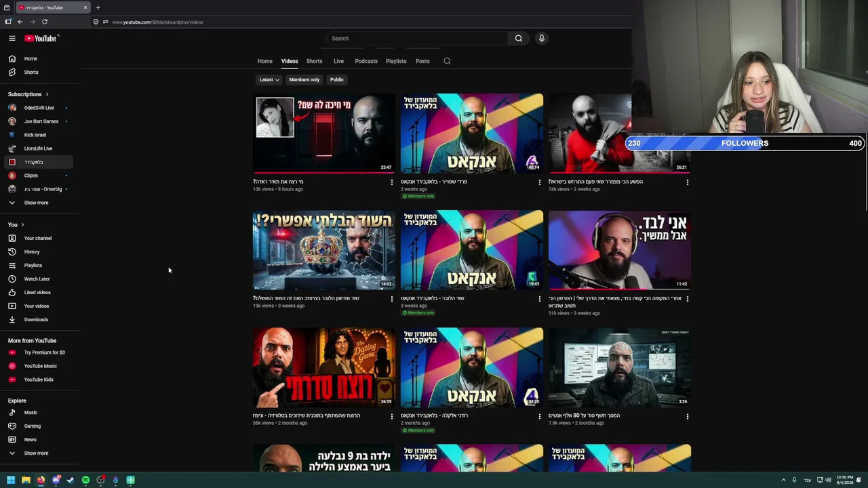Open Spotify from the taskbar
This screenshot has height=488, width=868.
coord(85,480)
